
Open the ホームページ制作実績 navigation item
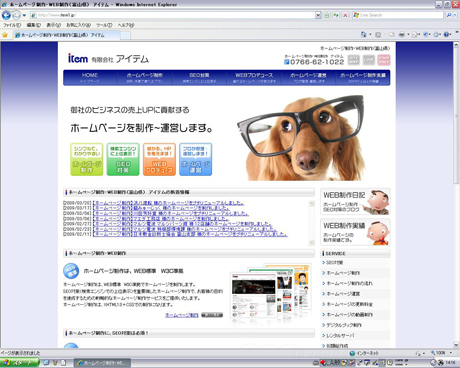click(363, 78)
